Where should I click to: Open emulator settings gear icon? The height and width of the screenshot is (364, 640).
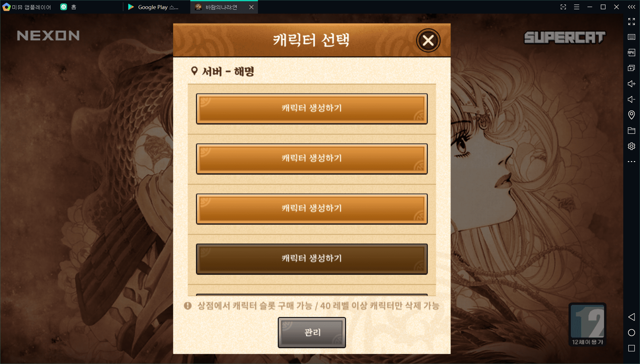pos(631,146)
